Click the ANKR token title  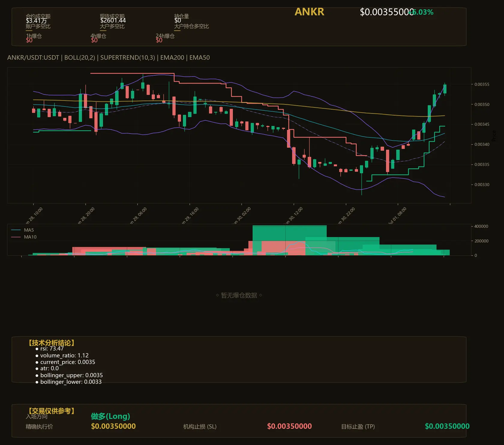(x=309, y=12)
